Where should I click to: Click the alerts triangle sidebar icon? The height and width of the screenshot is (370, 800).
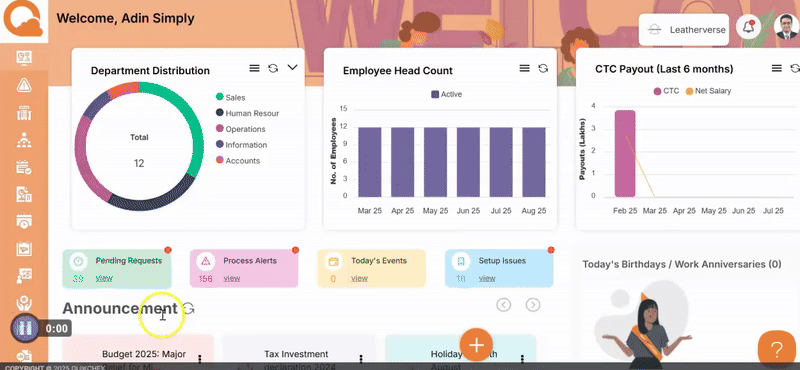click(x=24, y=85)
